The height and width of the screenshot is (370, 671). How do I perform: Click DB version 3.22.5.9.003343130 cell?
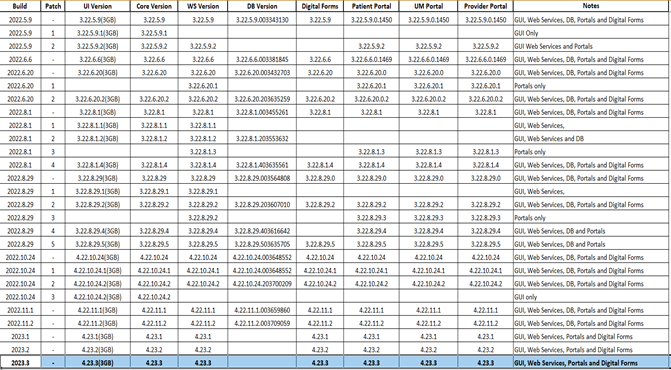coord(262,20)
